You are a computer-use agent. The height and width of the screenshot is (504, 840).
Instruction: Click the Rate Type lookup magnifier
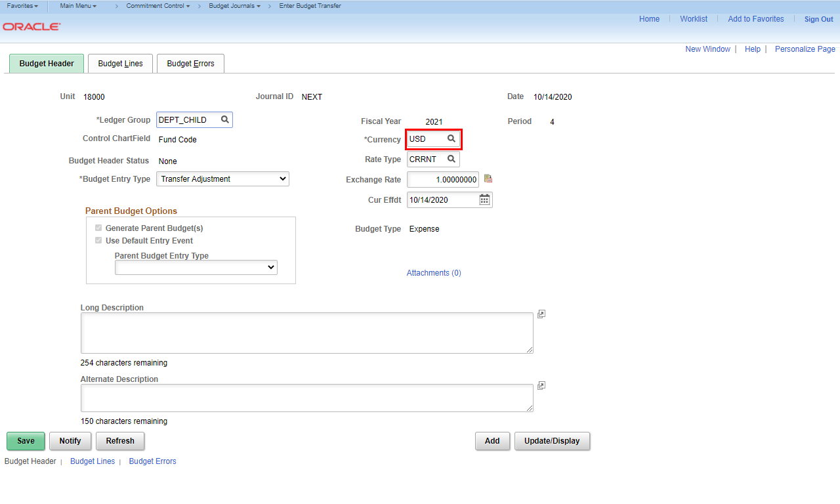[451, 159]
